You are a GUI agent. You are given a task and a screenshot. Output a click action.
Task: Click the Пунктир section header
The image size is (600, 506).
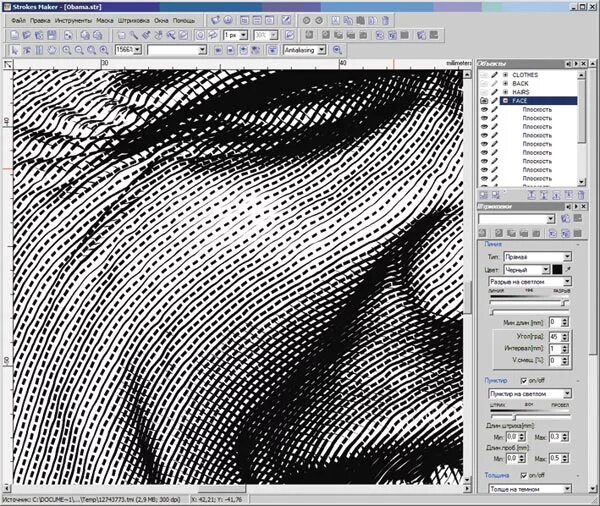[x=496, y=380]
